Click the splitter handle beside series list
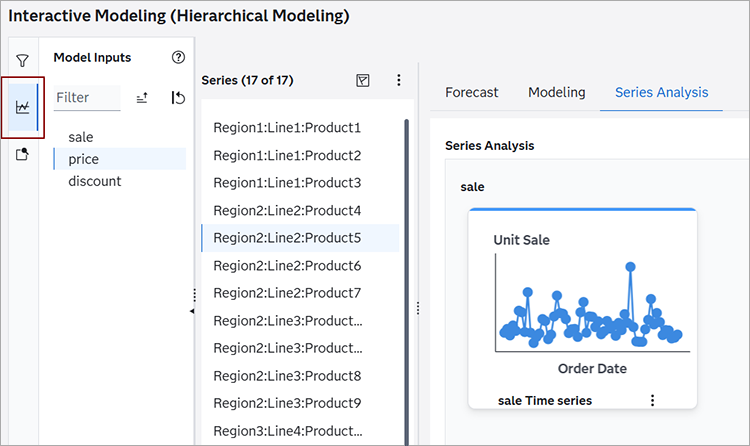 click(418, 308)
